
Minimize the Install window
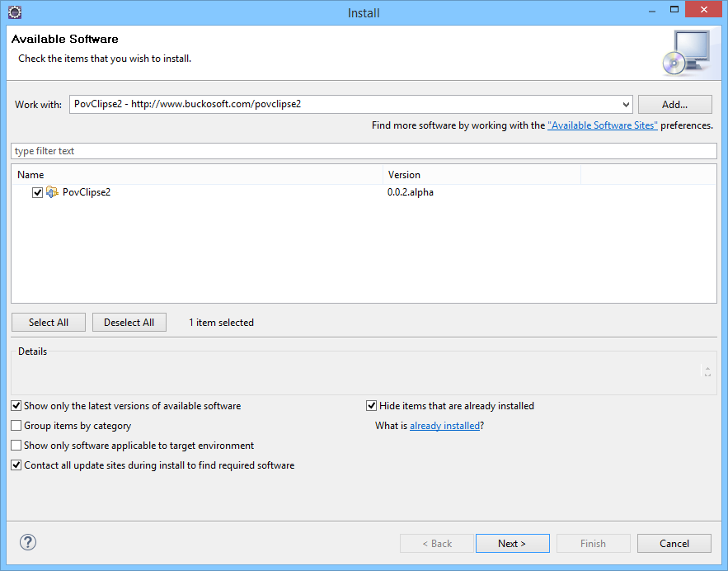tap(652, 10)
